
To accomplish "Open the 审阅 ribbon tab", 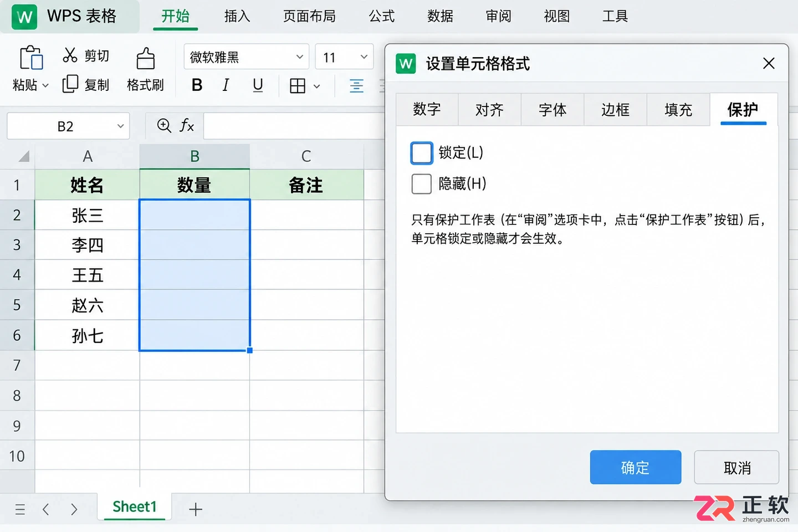I will pos(498,16).
